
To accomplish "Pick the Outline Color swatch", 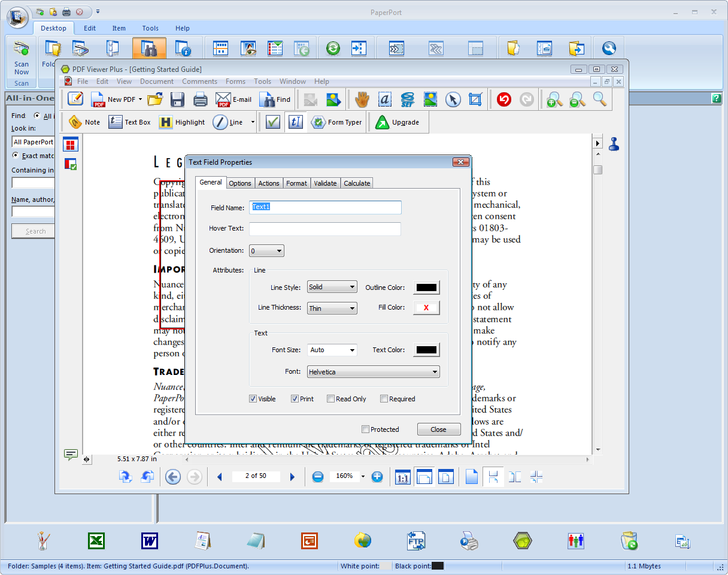I will click(426, 287).
